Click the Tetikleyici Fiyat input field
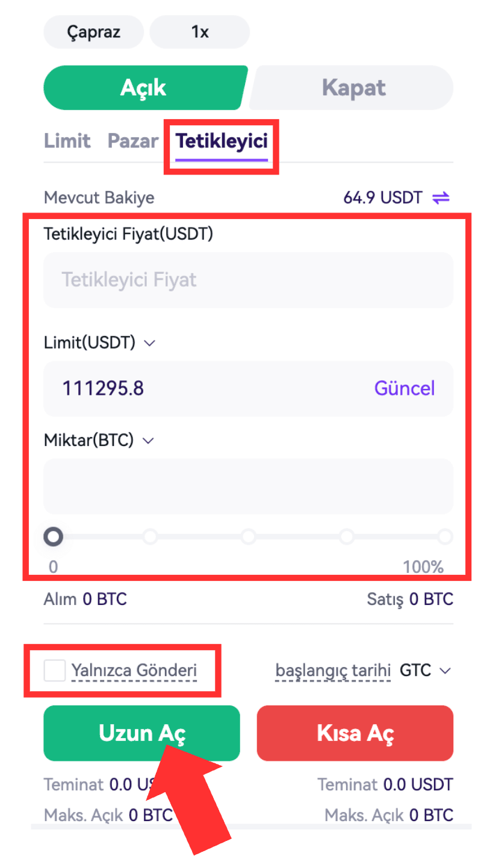 point(248,280)
